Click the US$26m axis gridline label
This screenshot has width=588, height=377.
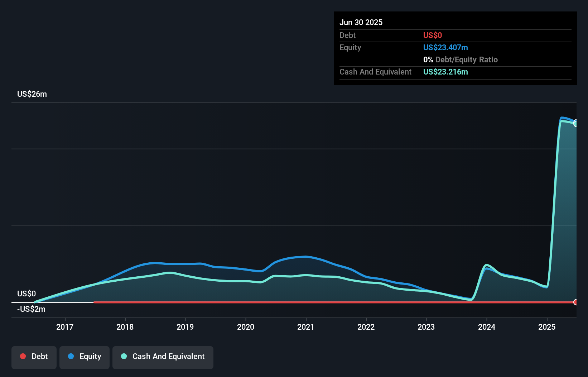(x=32, y=94)
